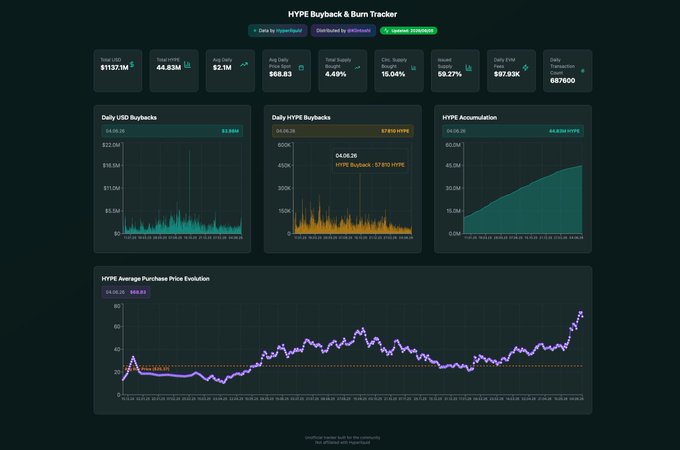
Task: Click trend icon on Total Supply Bought card
Action: [357, 68]
